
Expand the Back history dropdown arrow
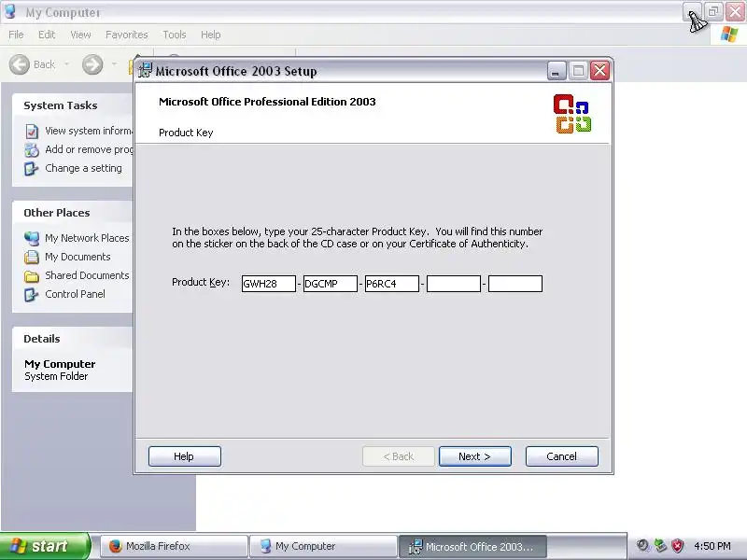[x=66, y=64]
